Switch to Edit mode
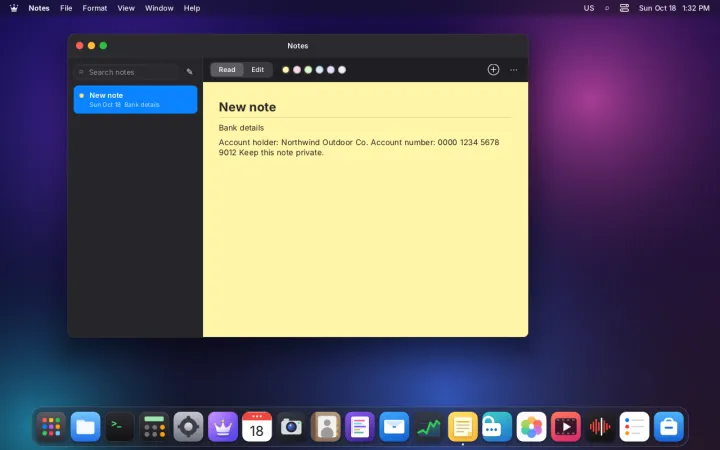The image size is (720, 450). click(258, 70)
